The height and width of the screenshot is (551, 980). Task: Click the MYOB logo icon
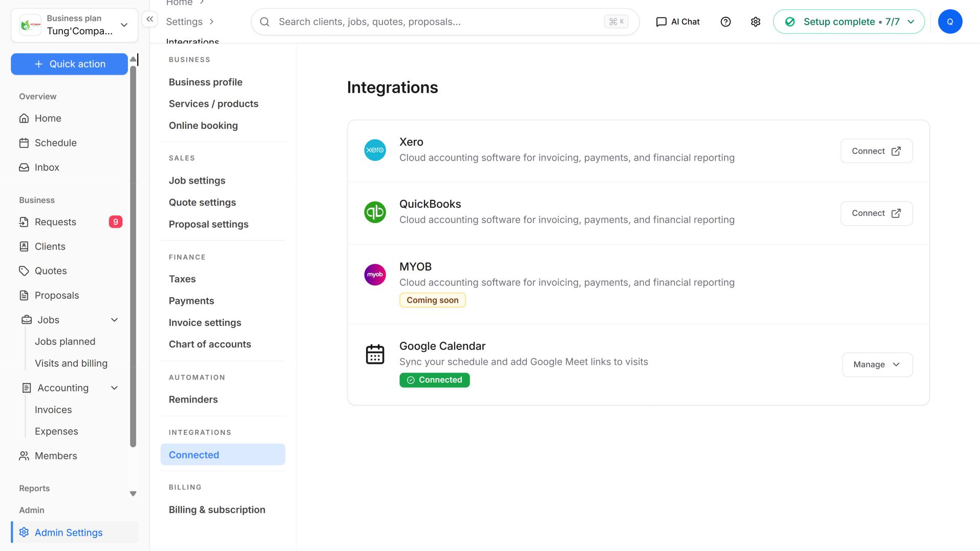tap(375, 275)
